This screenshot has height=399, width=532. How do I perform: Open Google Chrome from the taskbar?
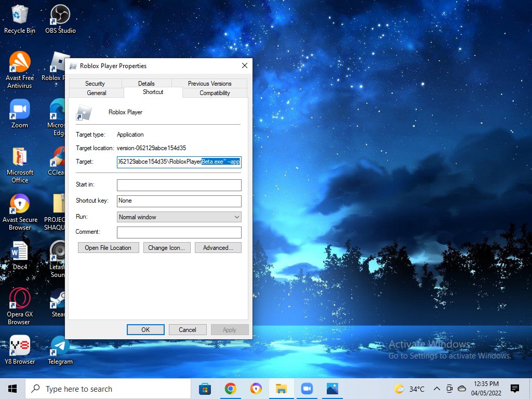pos(230,389)
